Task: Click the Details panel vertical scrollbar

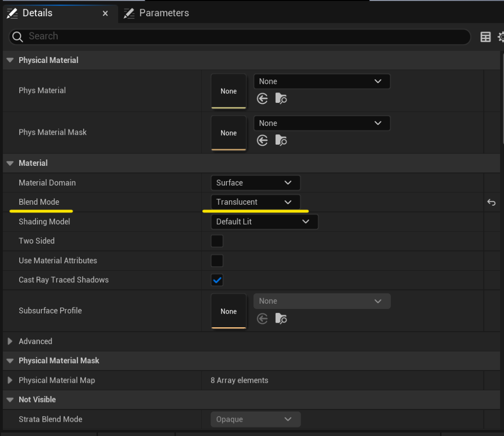Action: click(503, 99)
